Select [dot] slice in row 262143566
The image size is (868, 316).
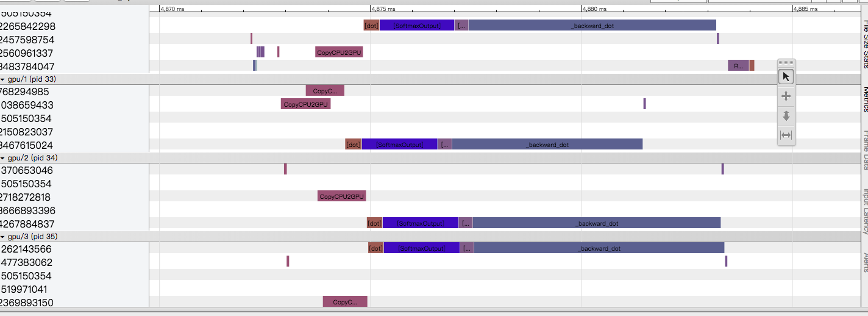point(375,248)
